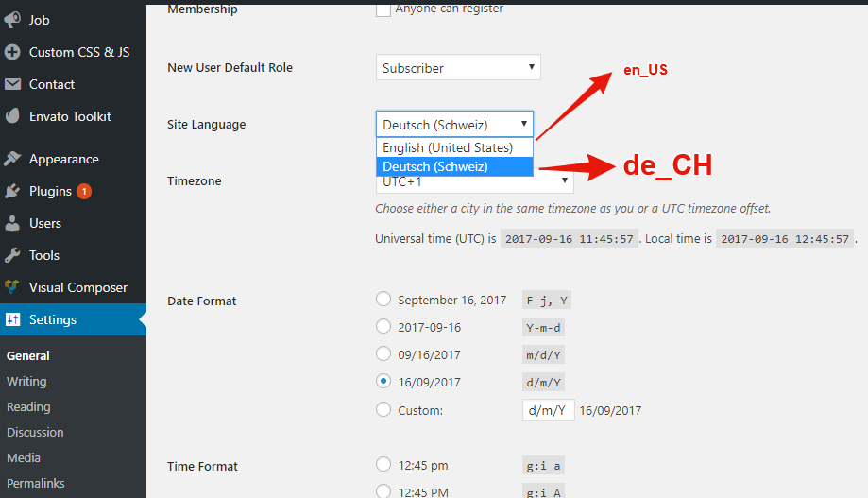Click the Envato Toolkit leaf icon

point(12,116)
